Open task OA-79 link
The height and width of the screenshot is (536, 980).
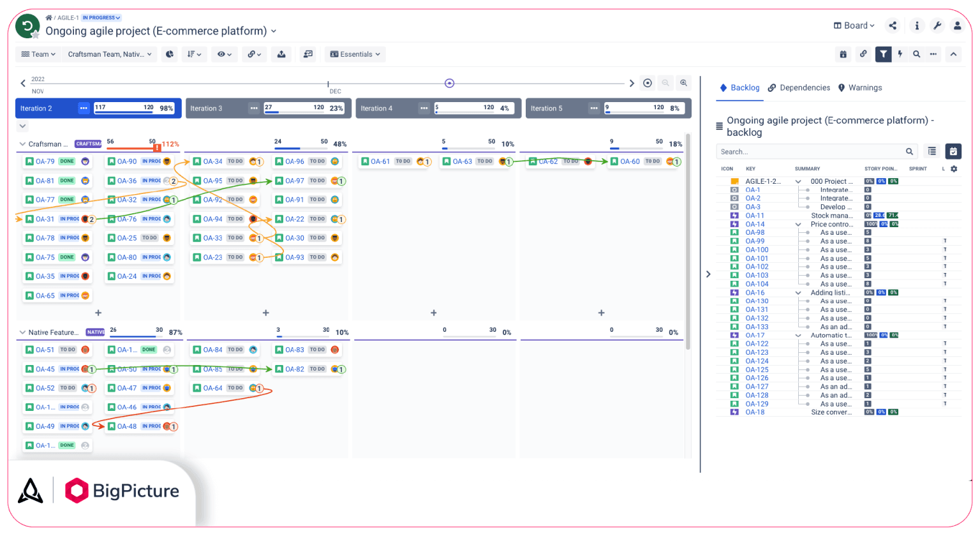pyautogui.click(x=45, y=161)
